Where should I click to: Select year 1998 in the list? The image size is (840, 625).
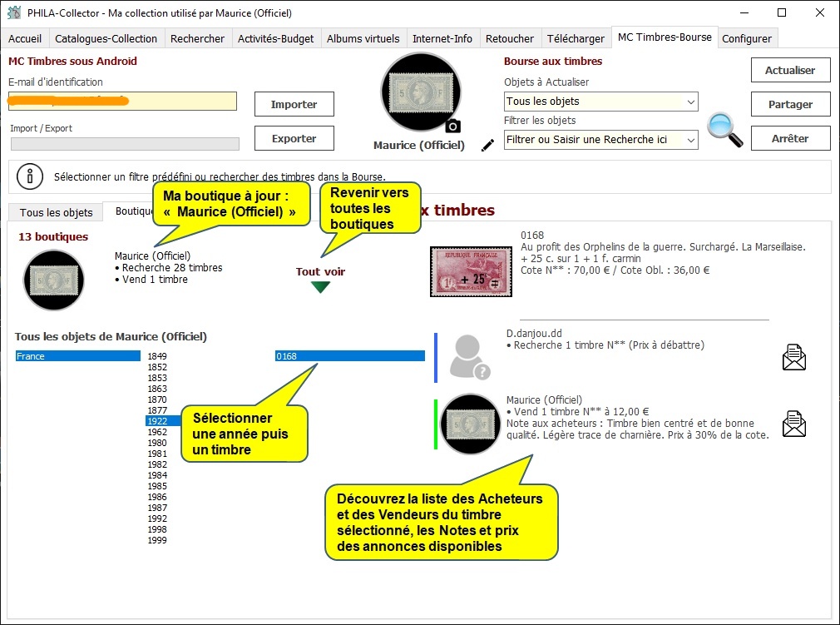click(157, 529)
